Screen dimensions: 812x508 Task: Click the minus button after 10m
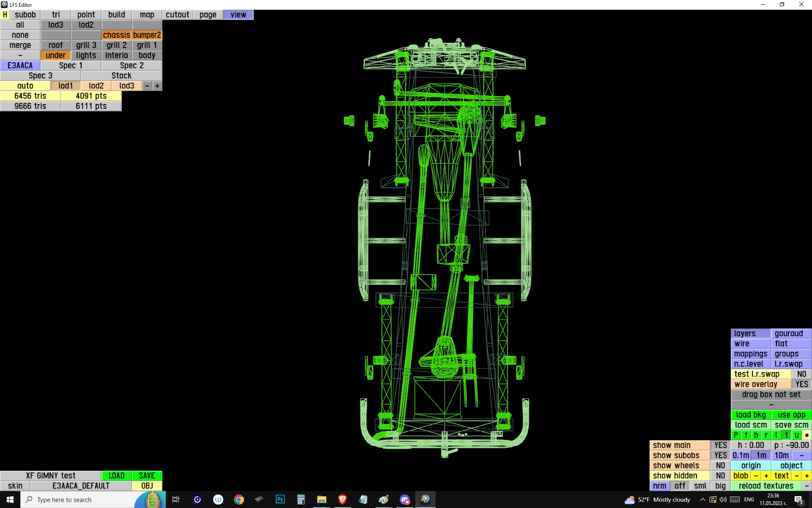point(801,456)
